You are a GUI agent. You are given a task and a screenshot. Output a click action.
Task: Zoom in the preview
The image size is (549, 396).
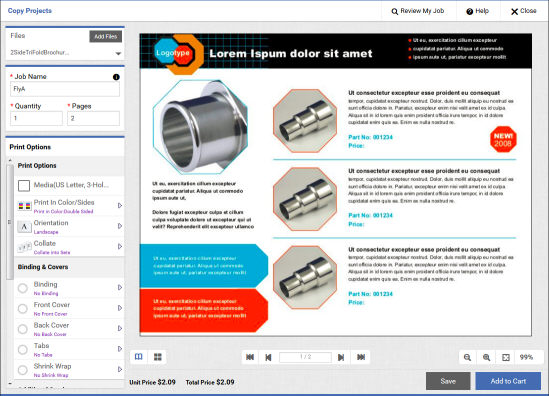(486, 357)
